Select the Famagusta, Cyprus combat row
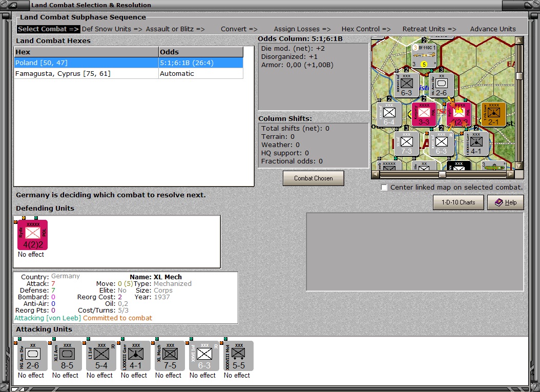Viewport: 540px width, 392px height. pos(129,73)
